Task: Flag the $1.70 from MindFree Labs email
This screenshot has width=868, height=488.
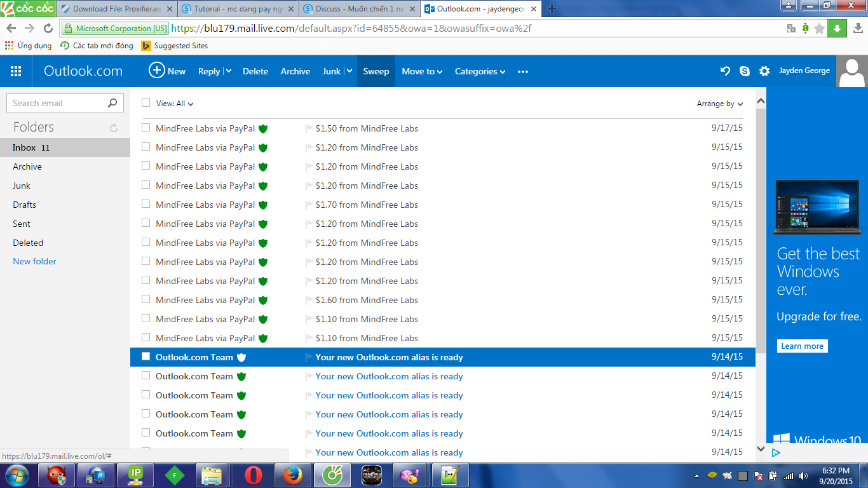Action: pyautogui.click(x=309, y=205)
